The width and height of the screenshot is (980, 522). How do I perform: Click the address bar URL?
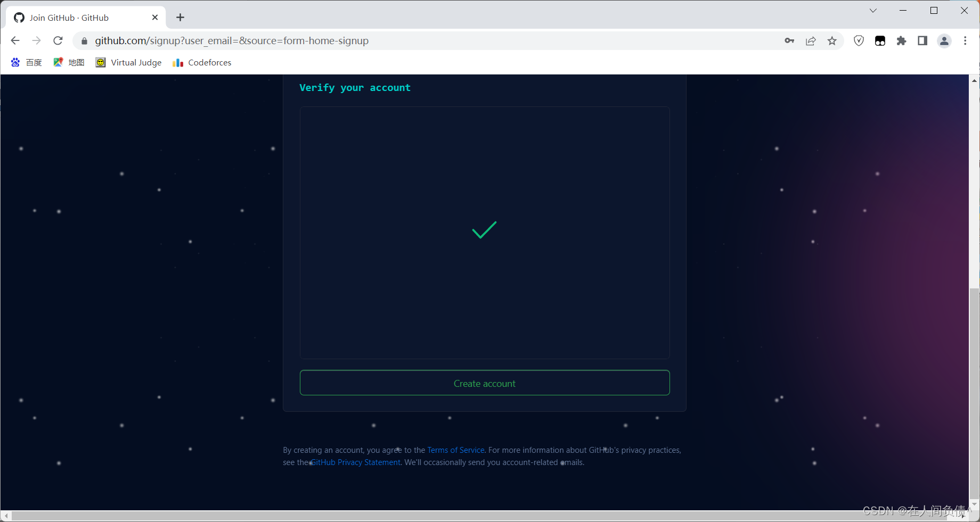[232, 40]
